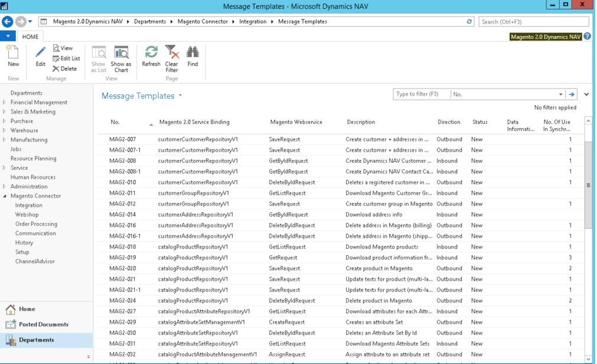This screenshot has height=364, width=597.
Task: Sort by Magento 2.0 Service Binding header
Action: tap(194, 122)
